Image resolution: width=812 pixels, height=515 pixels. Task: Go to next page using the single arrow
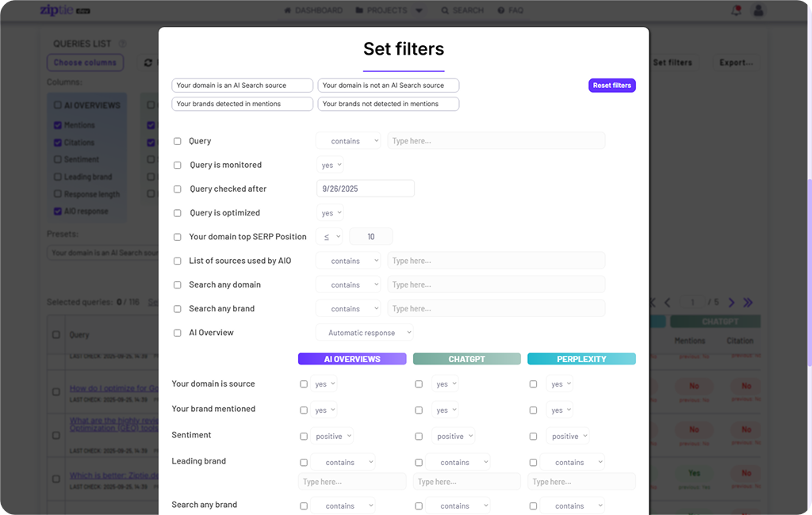click(731, 303)
